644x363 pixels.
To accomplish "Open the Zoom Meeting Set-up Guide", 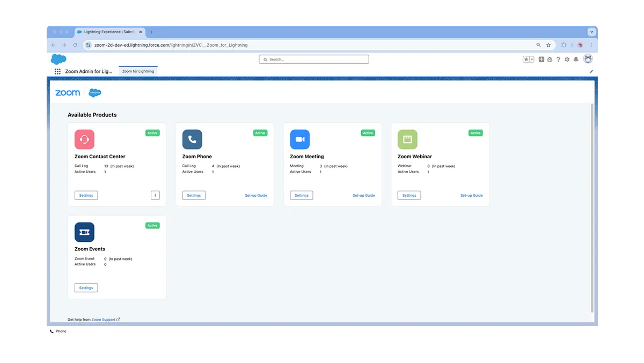I will click(364, 195).
